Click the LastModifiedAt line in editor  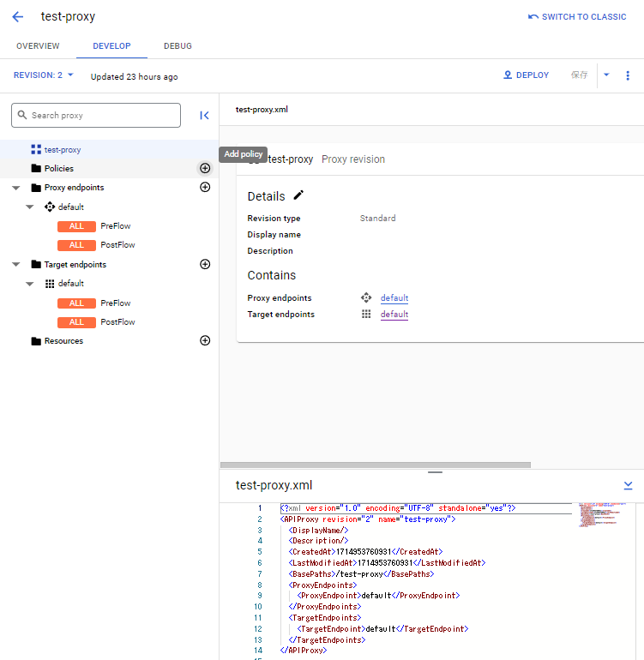point(387,563)
